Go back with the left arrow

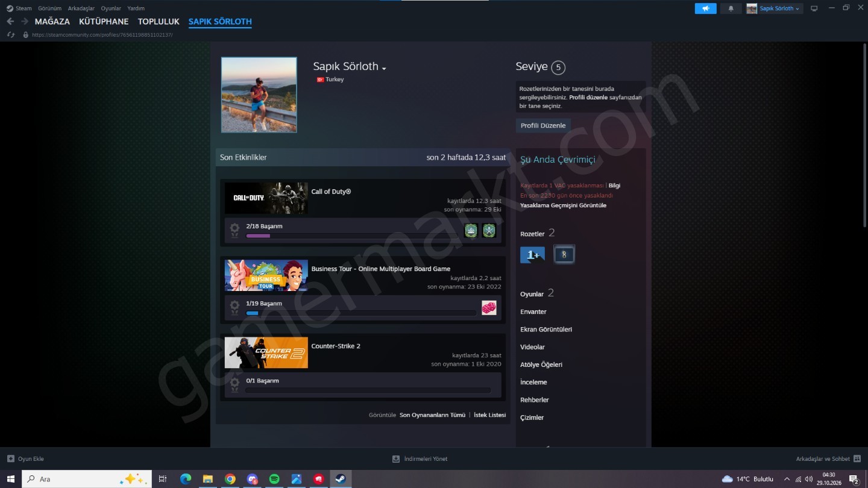(10, 22)
